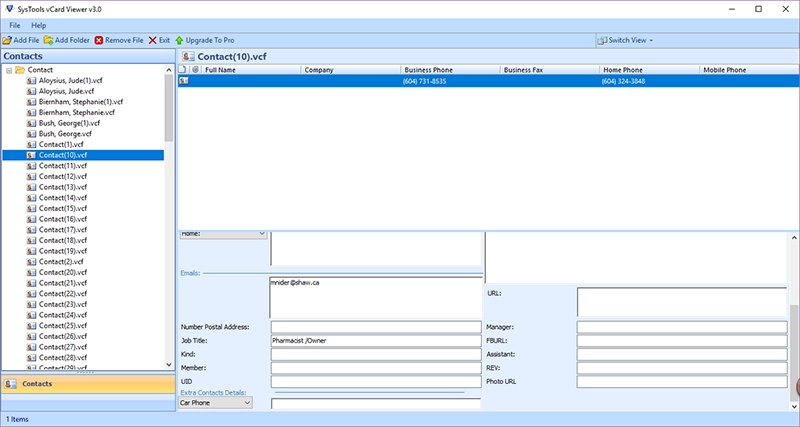Viewport: 800px width, 427px height.
Task: Click the Contact(10).vcf header card icon
Action: 188,57
